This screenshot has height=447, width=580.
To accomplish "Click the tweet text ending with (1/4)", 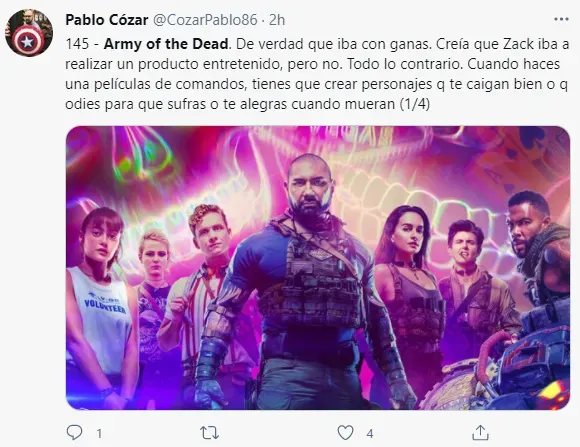I will pyautogui.click(x=317, y=74).
